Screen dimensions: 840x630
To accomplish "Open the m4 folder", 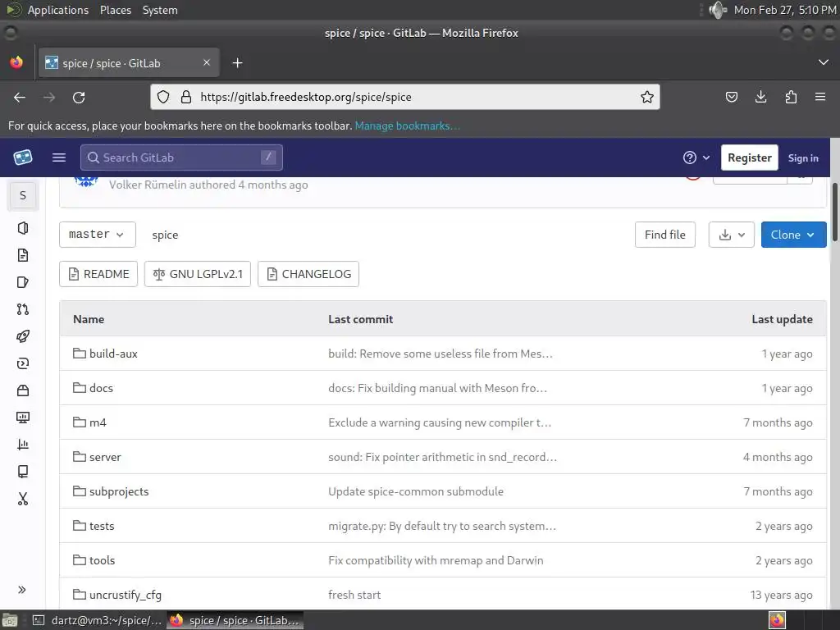I will (98, 422).
